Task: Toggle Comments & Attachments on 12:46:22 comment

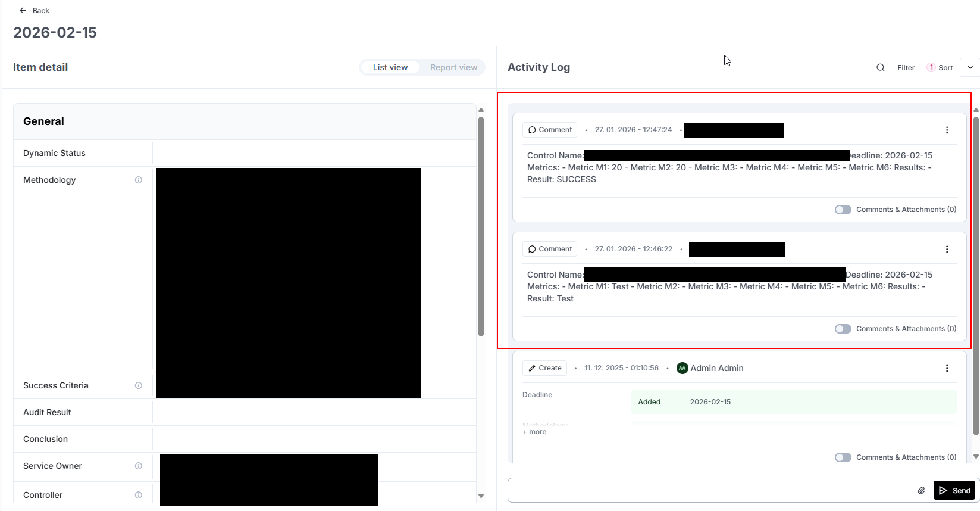Action: pyautogui.click(x=843, y=329)
